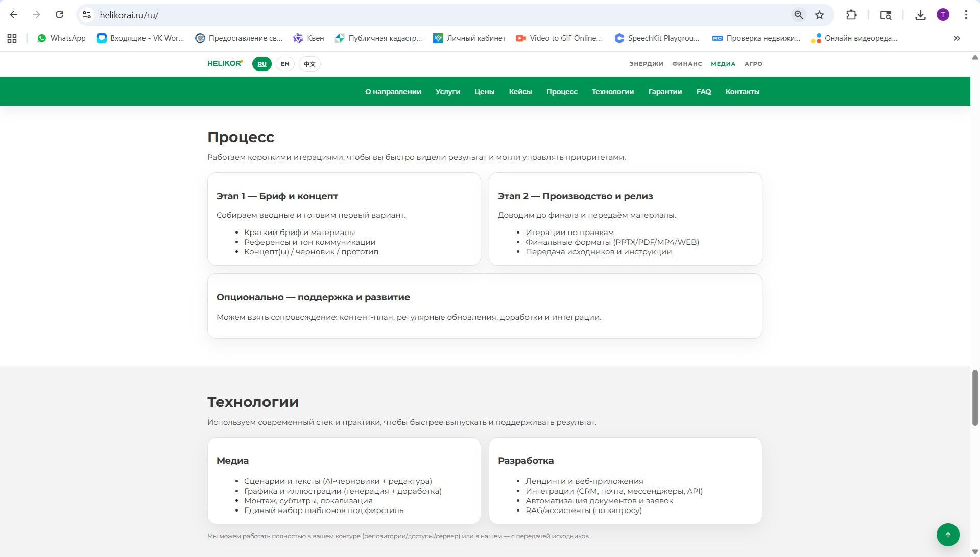Go back with the browser back arrow
Image resolution: width=980 pixels, height=557 pixels.
pos(14,15)
